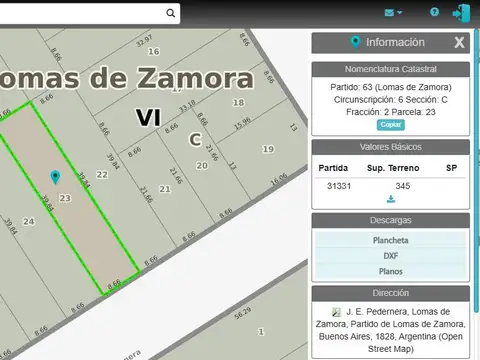Screen dimensions: 480x360
Task: Click the J. E. Pedernera address text
Action: click(x=391, y=330)
